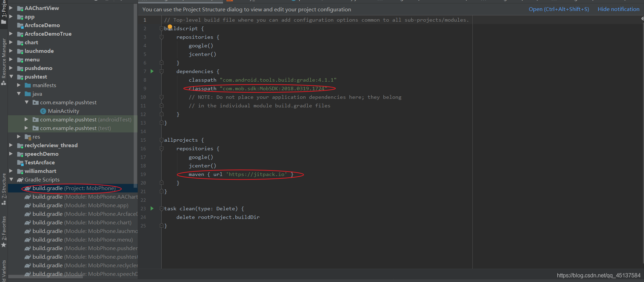Screen dimensions: 644x282
Task: Run dependencies block gutter arrow
Action: pyautogui.click(x=152, y=71)
